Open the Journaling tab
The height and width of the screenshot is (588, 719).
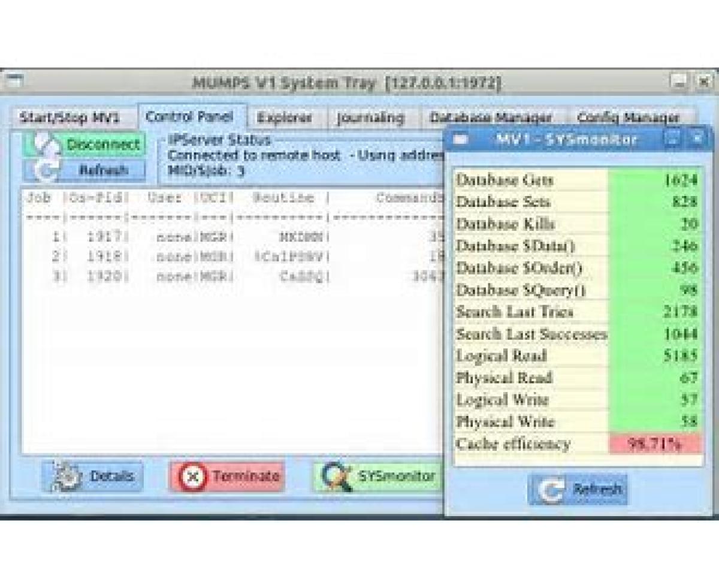pyautogui.click(x=370, y=117)
